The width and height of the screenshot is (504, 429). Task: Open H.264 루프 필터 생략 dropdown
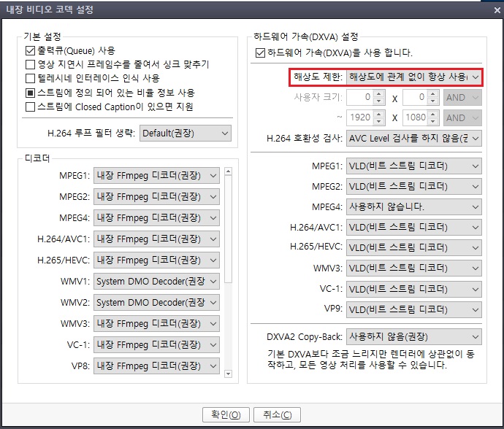coord(186,134)
